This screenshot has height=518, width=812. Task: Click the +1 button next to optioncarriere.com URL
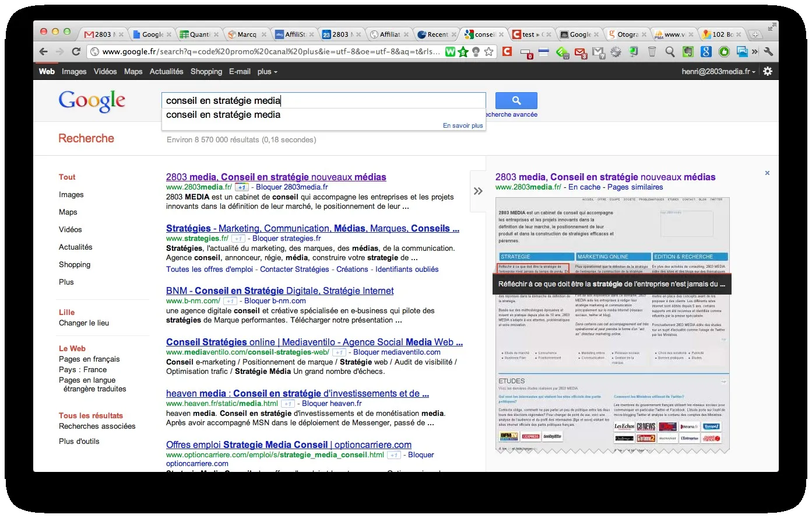tap(395, 455)
